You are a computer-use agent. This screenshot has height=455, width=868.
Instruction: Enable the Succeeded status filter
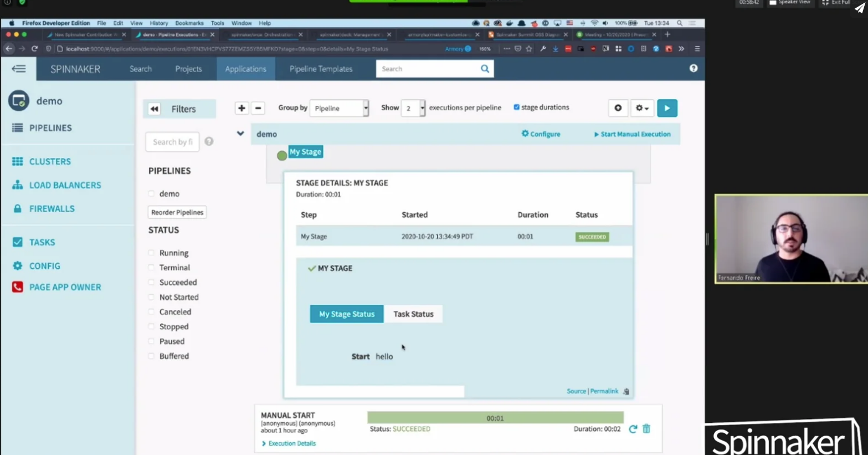(x=151, y=282)
